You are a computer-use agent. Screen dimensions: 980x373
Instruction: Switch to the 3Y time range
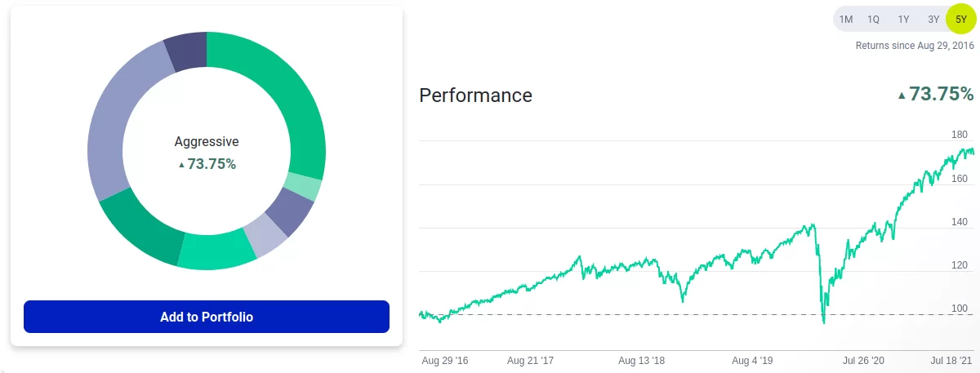(x=933, y=19)
